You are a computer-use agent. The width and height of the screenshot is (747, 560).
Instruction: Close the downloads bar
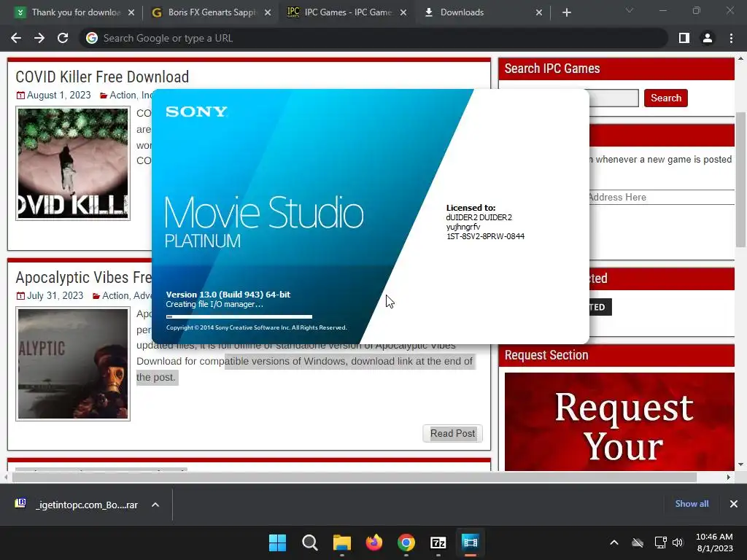(x=734, y=504)
